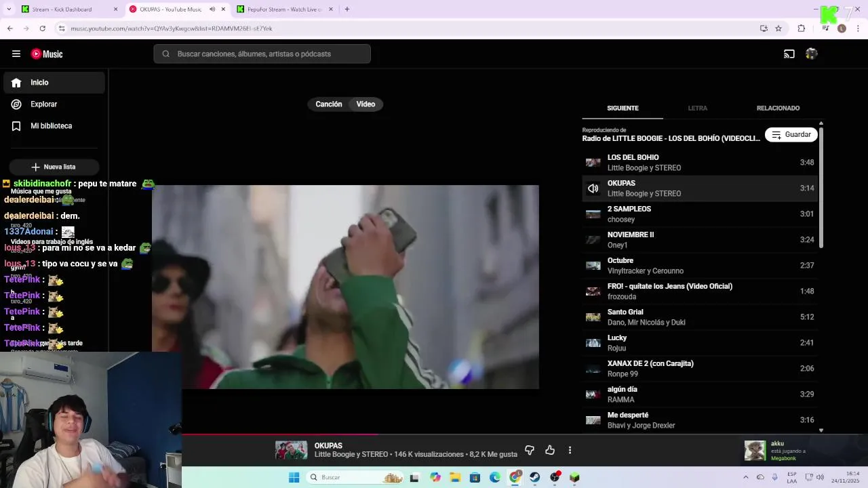This screenshot has width=868, height=488.
Task: Click algún día queue thumbnail
Action: 593,394
